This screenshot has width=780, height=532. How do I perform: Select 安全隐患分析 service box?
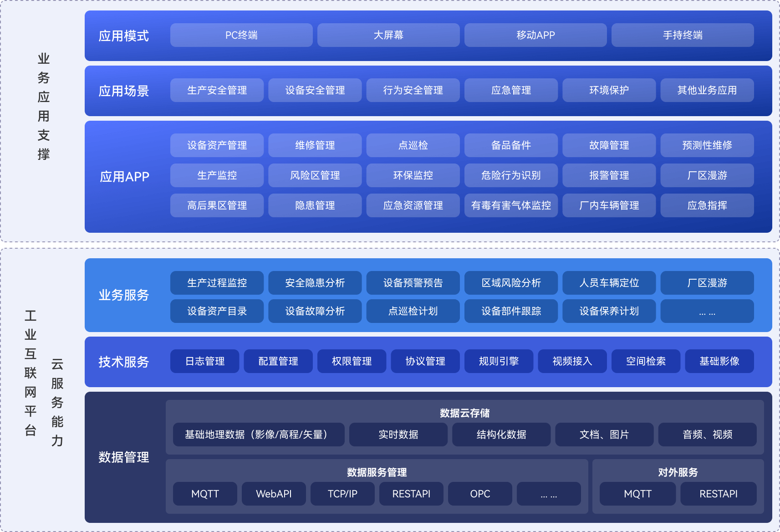pos(315,283)
